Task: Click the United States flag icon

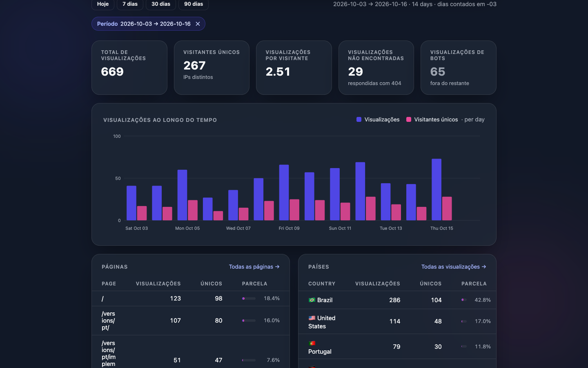Action: coord(312,318)
